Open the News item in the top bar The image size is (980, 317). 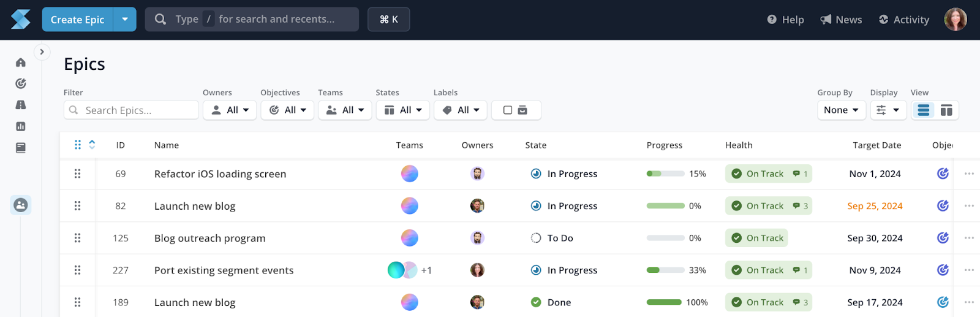[x=841, y=20]
